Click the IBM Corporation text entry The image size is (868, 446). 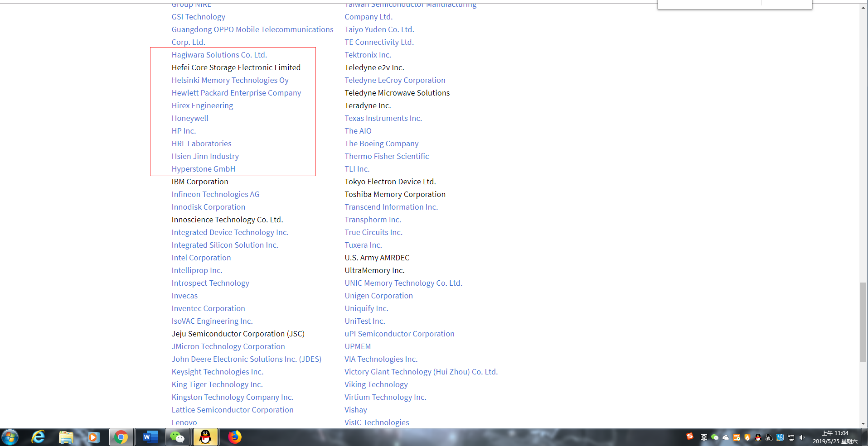200,182
